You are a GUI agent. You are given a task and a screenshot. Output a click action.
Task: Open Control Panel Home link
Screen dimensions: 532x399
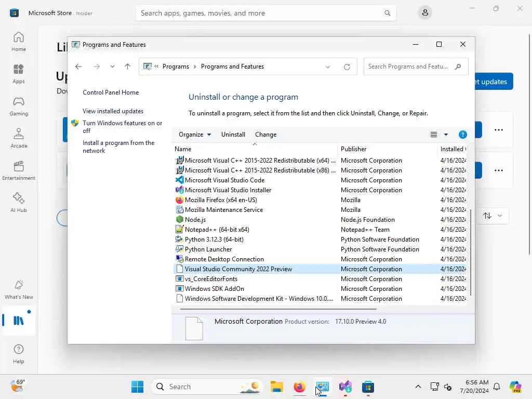point(111,92)
